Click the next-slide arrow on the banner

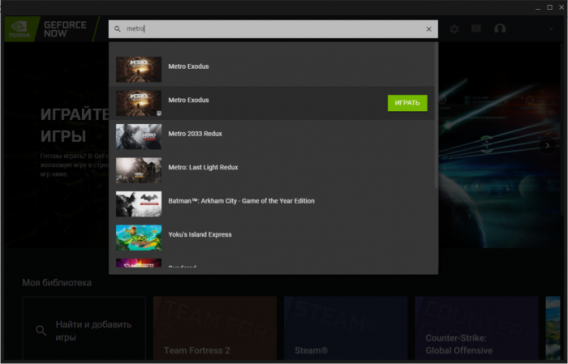click(547, 146)
